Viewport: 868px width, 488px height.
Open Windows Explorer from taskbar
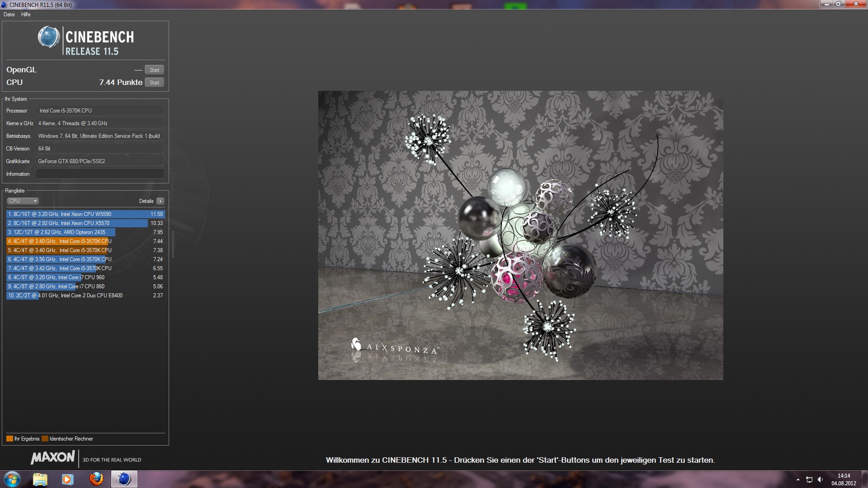point(40,479)
